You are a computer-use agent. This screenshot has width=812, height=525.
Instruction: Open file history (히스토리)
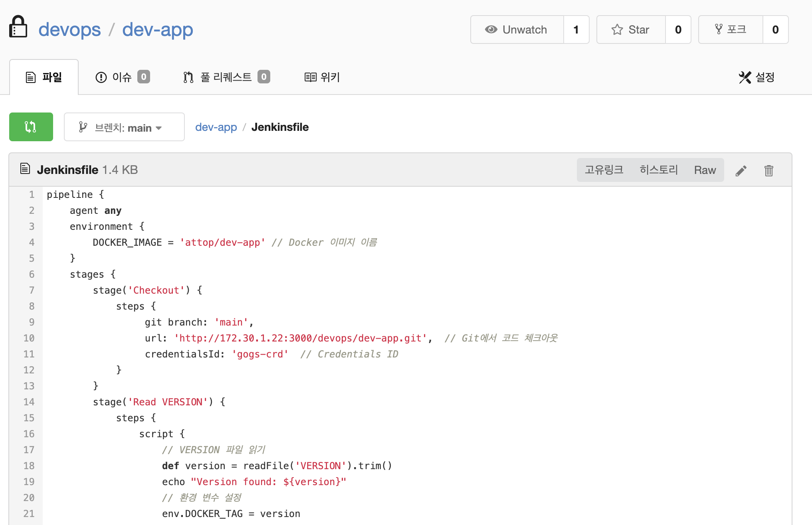point(659,170)
